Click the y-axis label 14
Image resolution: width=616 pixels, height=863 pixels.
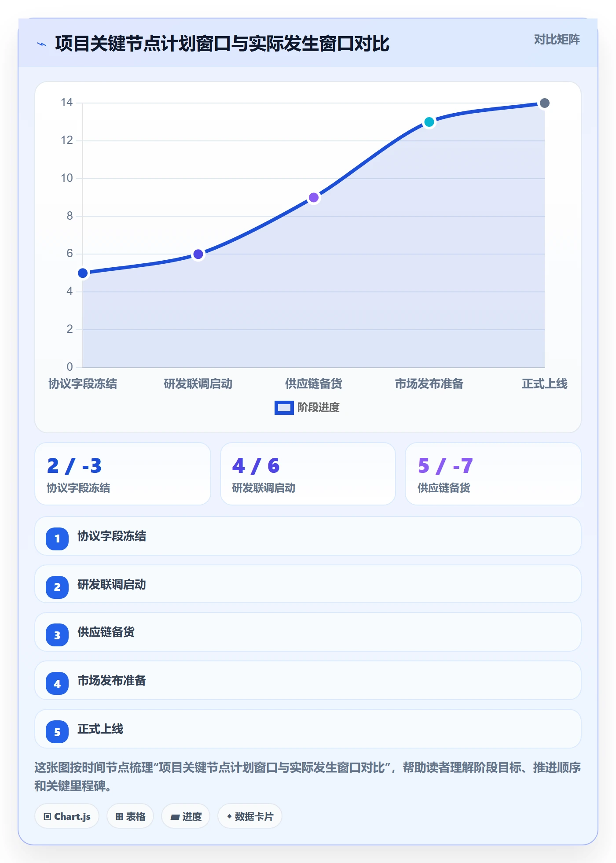point(66,103)
